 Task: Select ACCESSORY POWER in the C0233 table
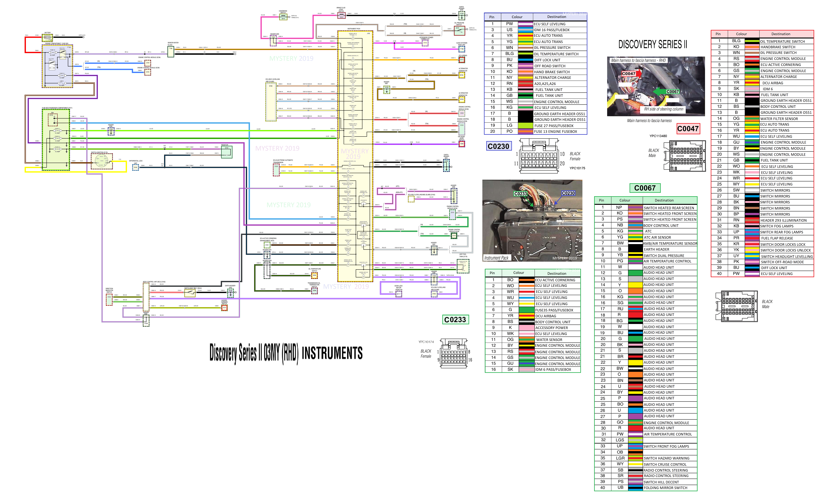[551, 328]
